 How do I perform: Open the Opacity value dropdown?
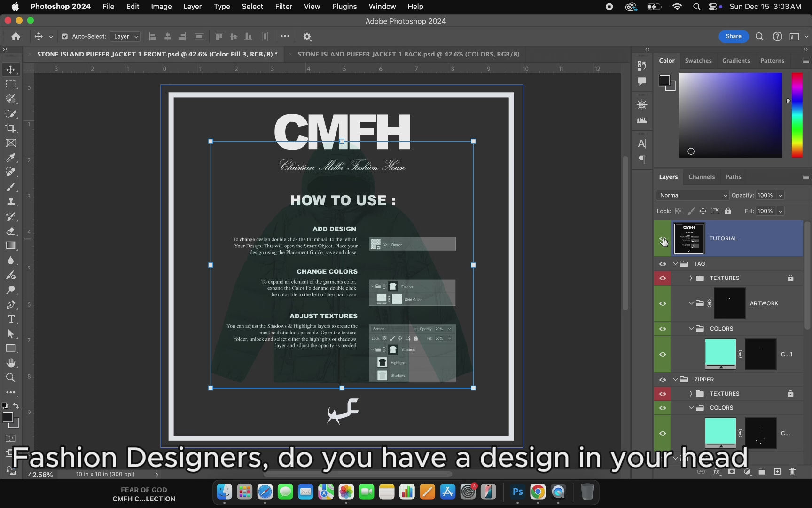[781, 195]
